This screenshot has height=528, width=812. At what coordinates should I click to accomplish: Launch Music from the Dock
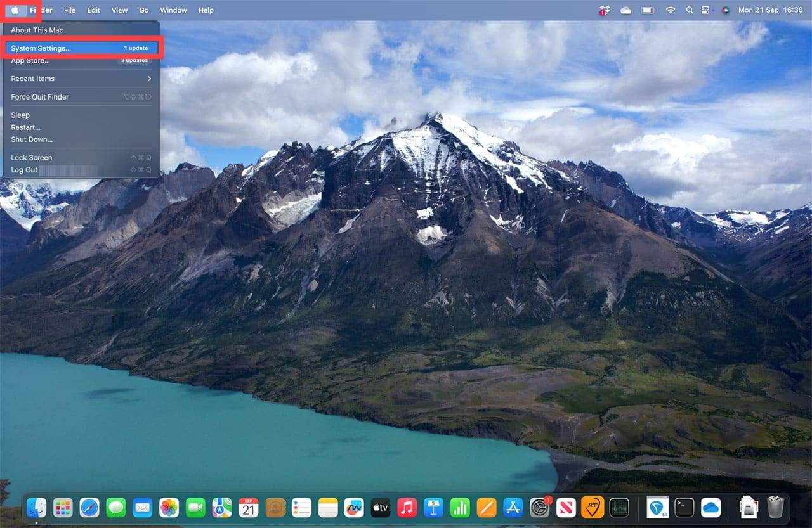click(407, 507)
